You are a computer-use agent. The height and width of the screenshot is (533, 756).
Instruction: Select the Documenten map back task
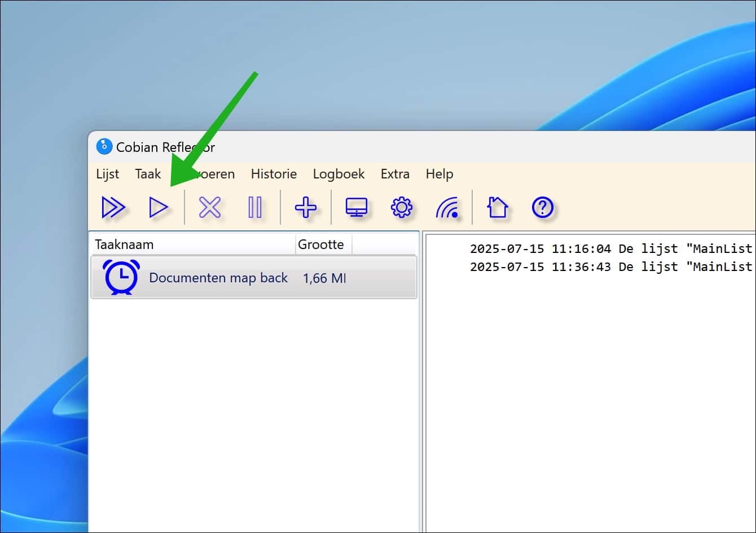218,278
